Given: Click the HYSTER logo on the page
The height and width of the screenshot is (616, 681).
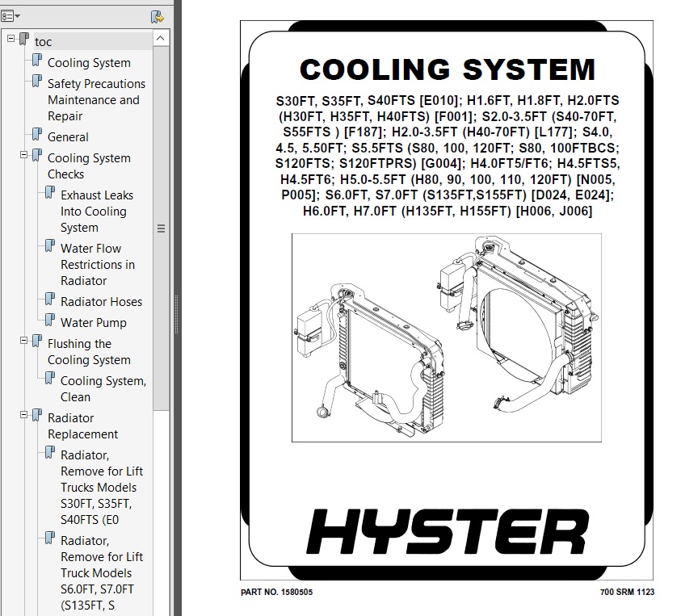Looking at the screenshot, I should (448, 532).
